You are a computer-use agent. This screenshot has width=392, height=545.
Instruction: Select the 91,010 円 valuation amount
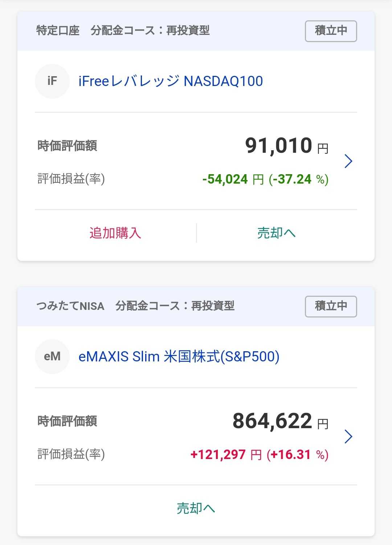click(287, 146)
